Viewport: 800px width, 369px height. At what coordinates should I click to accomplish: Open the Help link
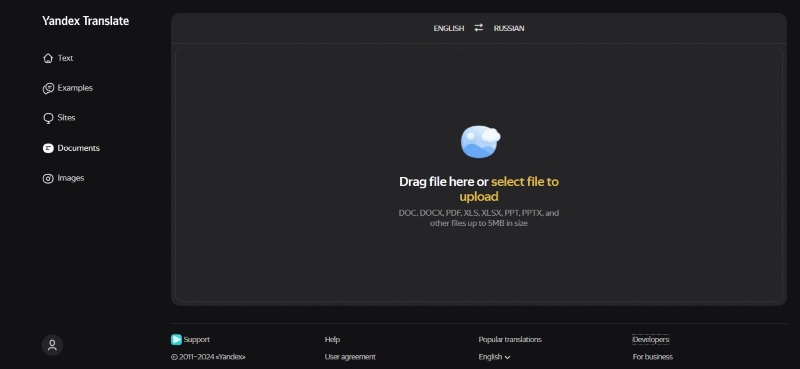(x=332, y=339)
